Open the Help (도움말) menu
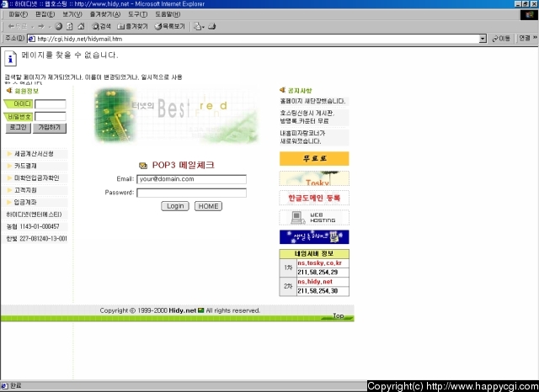539x392 pixels. pyautogui.click(x=168, y=14)
